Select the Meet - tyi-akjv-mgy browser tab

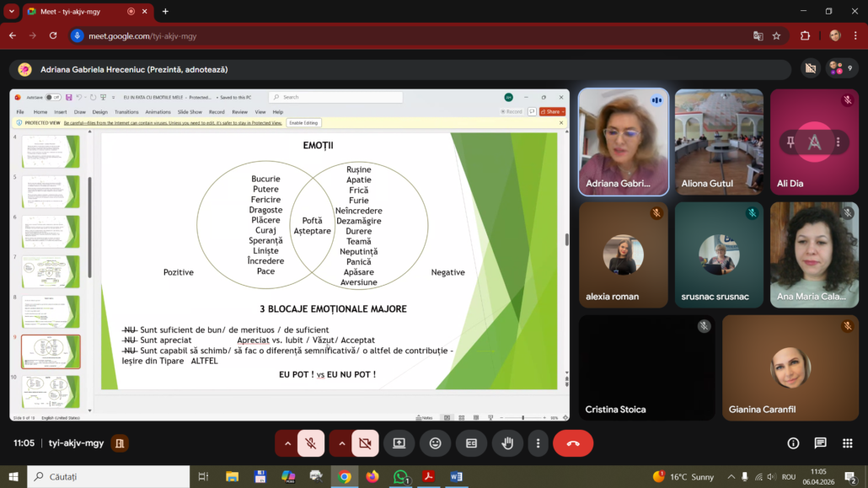[x=87, y=12]
